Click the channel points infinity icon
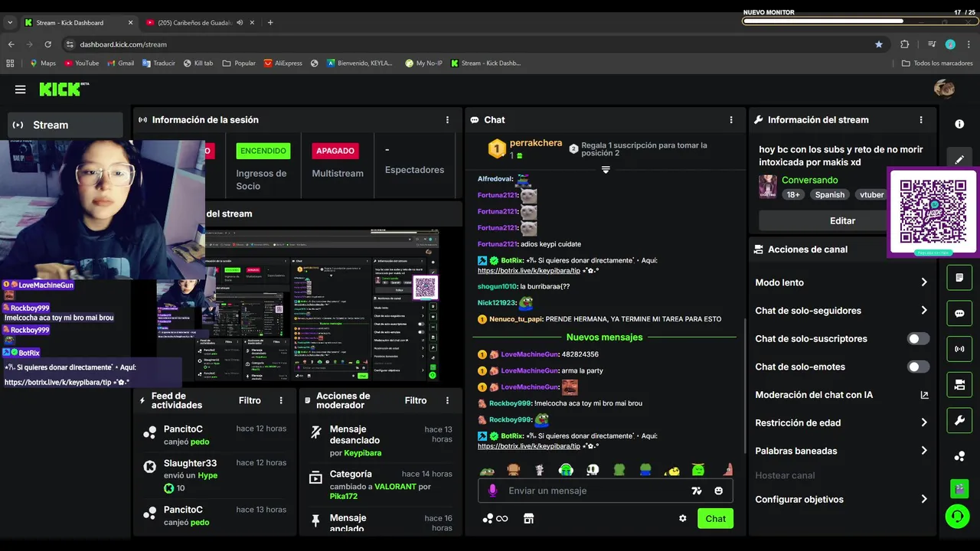Image resolution: width=980 pixels, height=551 pixels. [x=495, y=518]
